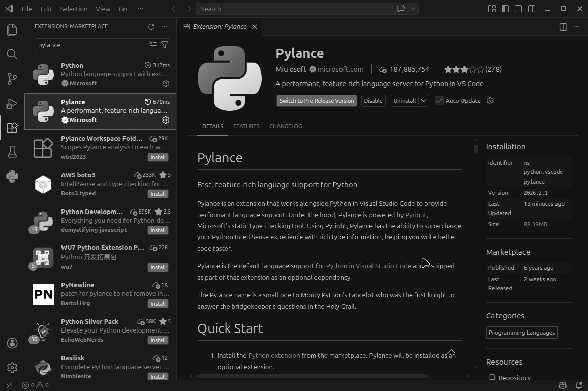Open notifications bell in status bar
Viewport: 588px width, 391px height.
point(579,385)
